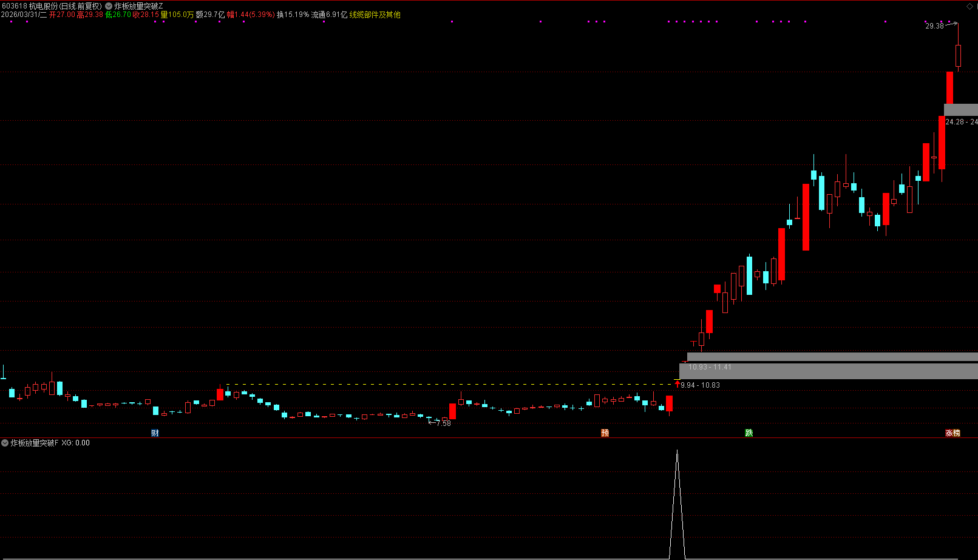The height and width of the screenshot is (560, 978).
Task: Click the high price 高29.38 in the info bar
Action: (90, 15)
